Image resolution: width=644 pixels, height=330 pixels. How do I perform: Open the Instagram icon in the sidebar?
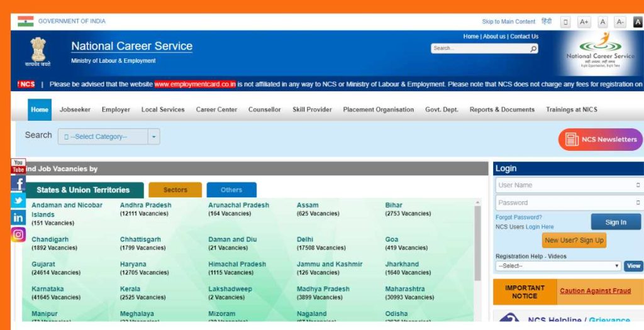(x=18, y=234)
